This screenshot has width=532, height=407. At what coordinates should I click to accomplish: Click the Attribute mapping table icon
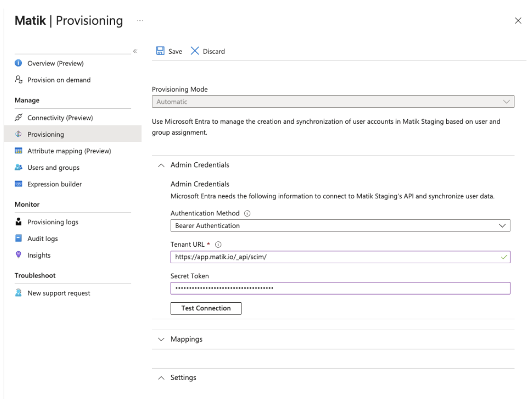(18, 151)
